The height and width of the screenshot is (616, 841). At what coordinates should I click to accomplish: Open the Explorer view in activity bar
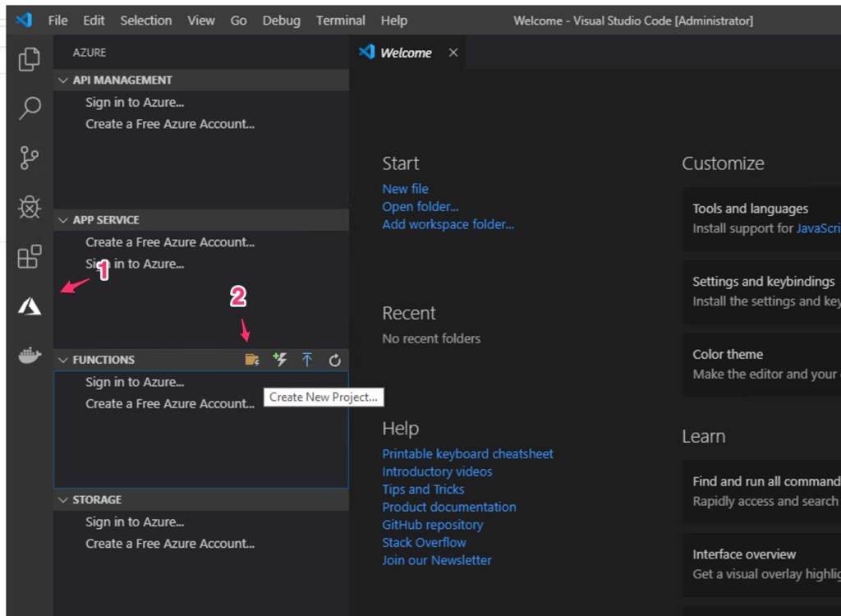coord(30,59)
